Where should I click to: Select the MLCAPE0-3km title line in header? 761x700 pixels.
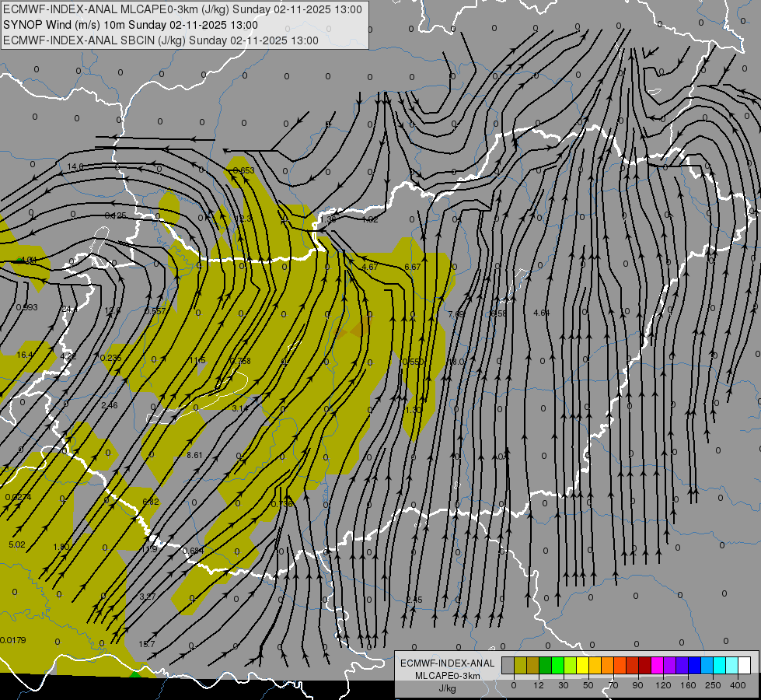pos(183,9)
